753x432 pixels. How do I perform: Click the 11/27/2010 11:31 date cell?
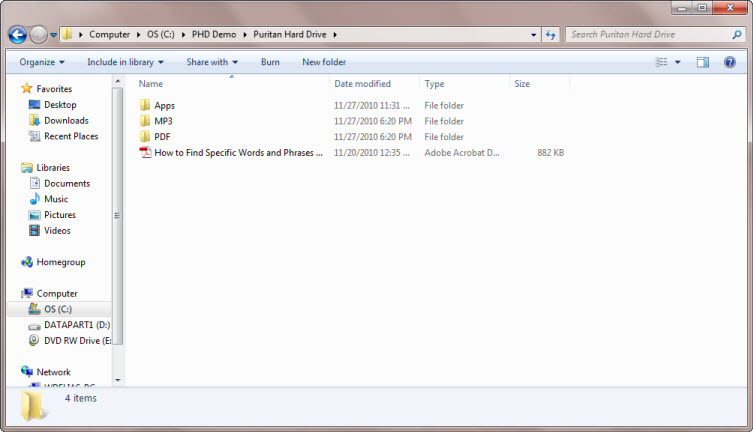click(372, 106)
